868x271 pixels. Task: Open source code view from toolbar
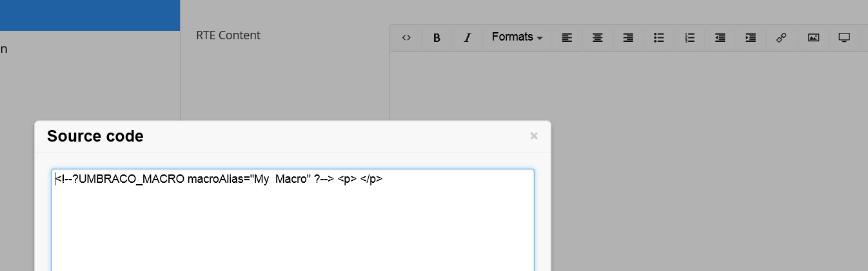(x=406, y=37)
